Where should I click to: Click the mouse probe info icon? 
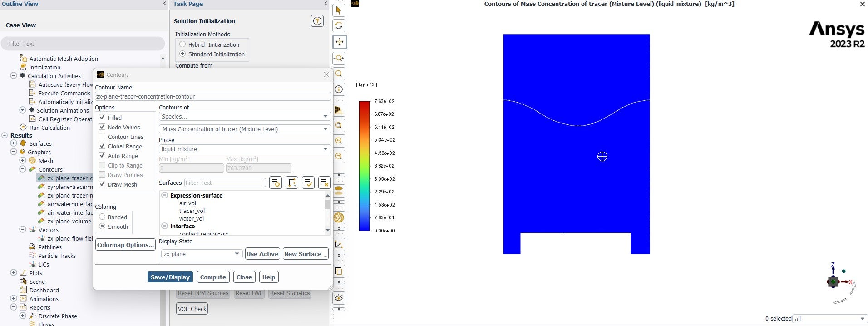point(339,89)
